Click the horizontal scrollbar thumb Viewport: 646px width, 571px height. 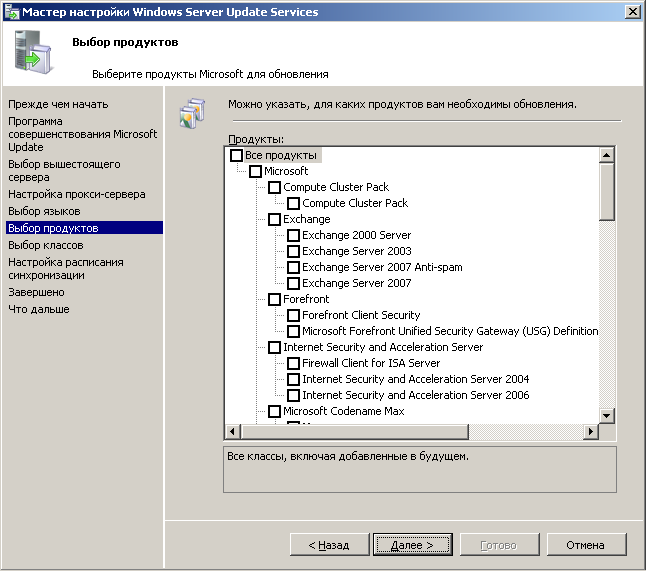[x=354, y=431]
